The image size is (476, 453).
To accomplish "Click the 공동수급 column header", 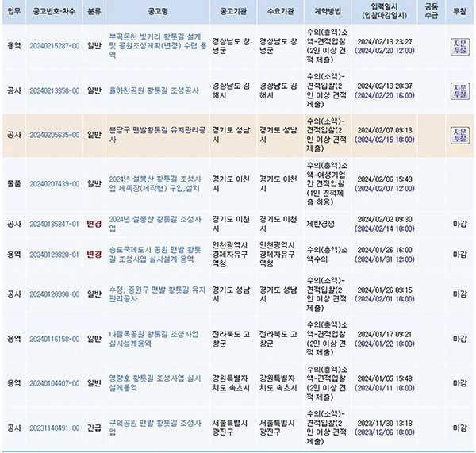I will [x=432, y=12].
